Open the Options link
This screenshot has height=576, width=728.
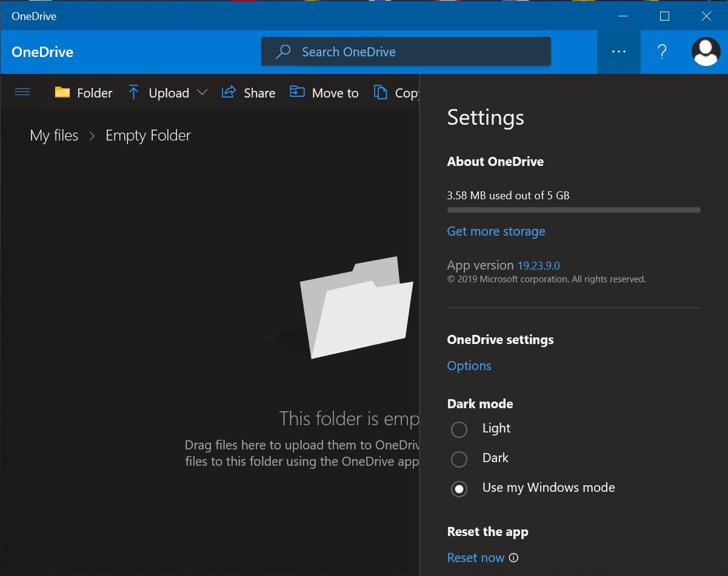pos(469,366)
